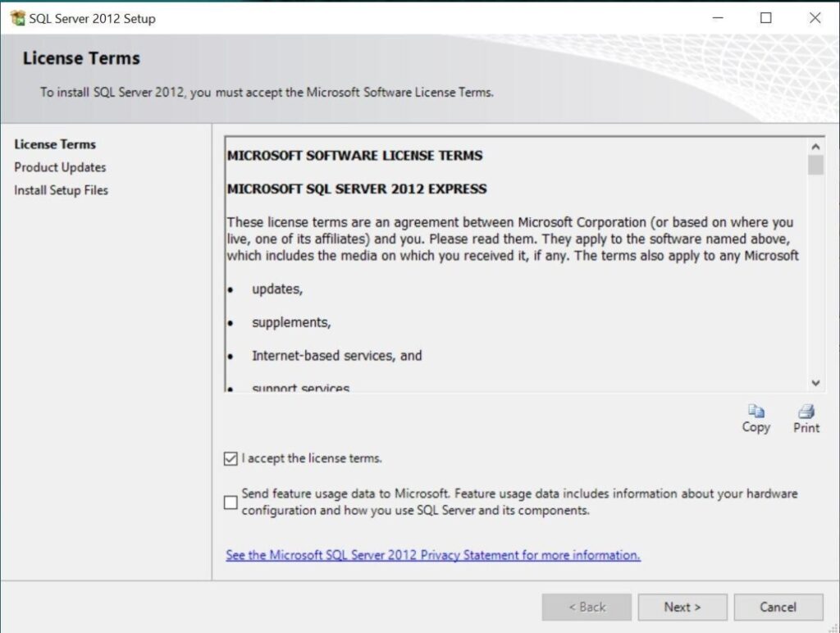Toggle the license acceptance checkbox
The width and height of the screenshot is (840, 633).
[231, 458]
